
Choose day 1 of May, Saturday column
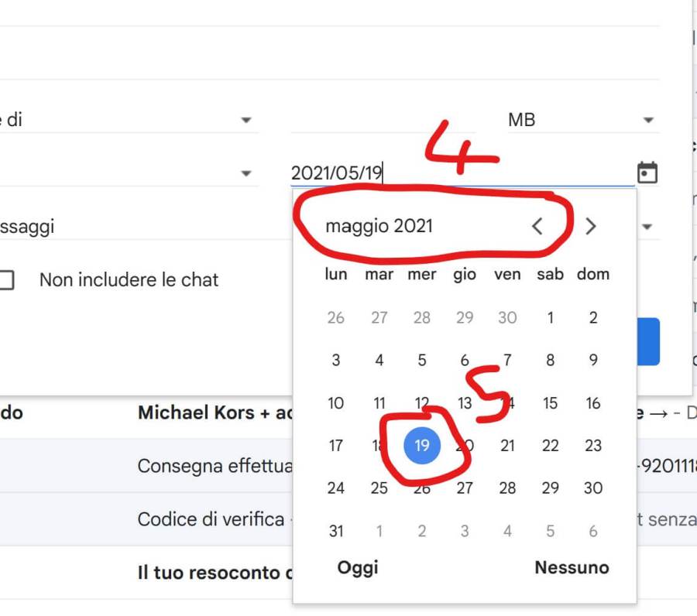point(551,317)
